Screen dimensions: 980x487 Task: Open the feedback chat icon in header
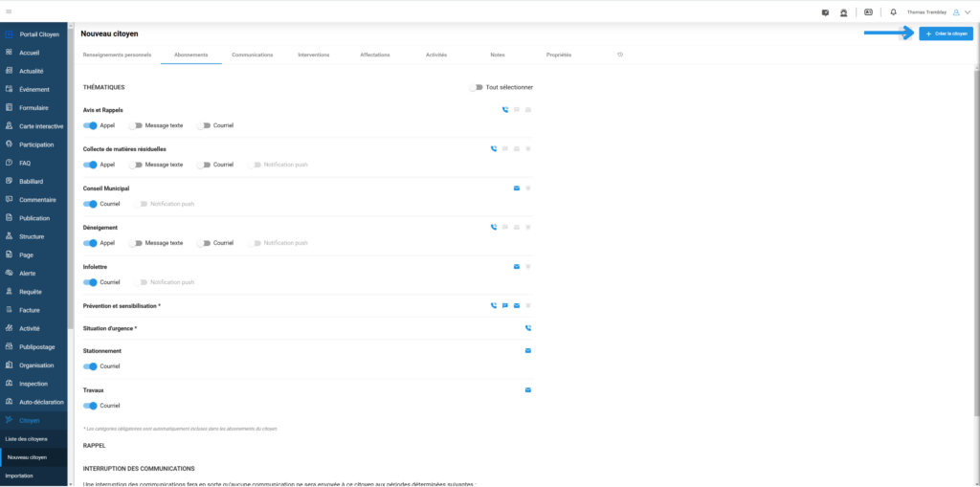click(x=826, y=11)
